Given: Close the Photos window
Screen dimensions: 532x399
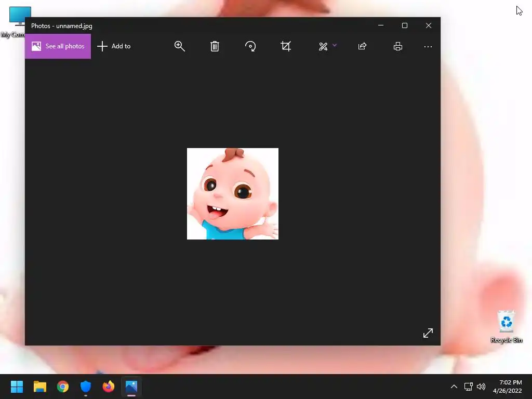Looking at the screenshot, I should point(429,25).
